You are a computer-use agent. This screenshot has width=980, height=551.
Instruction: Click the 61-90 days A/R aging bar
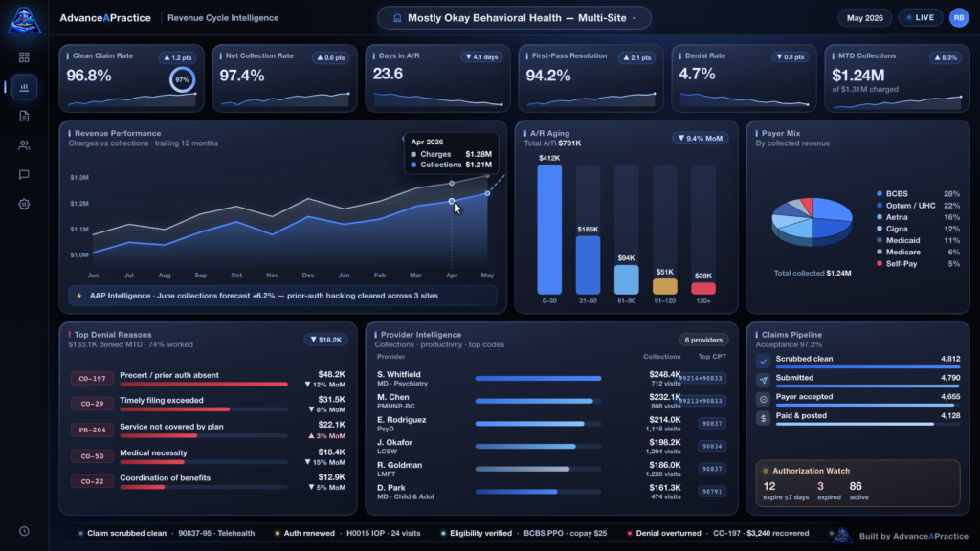(x=626, y=279)
